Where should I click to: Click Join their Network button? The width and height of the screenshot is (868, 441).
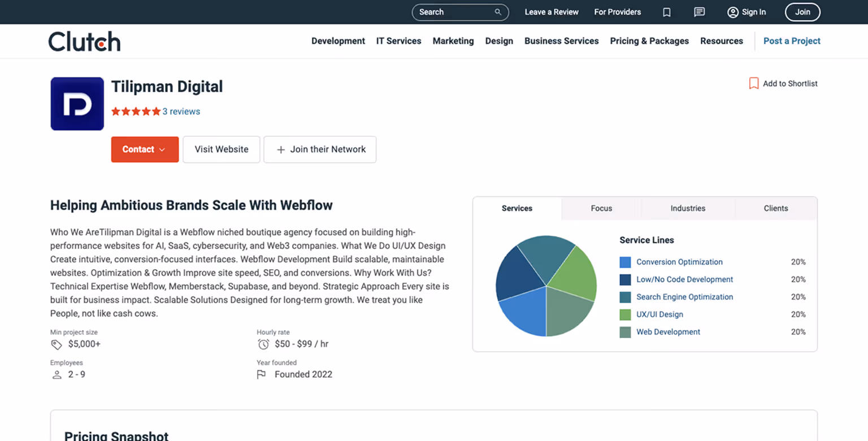(320, 149)
